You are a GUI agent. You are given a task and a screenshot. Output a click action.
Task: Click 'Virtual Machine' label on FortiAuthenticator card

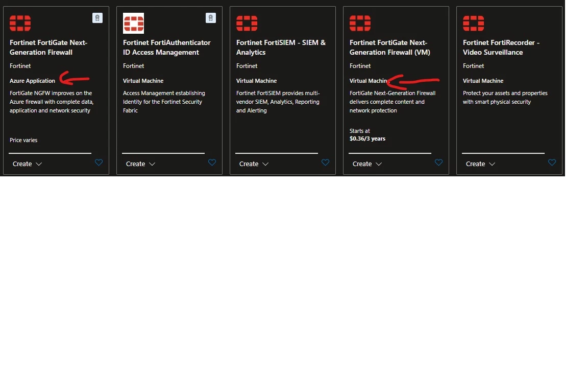[x=143, y=81]
